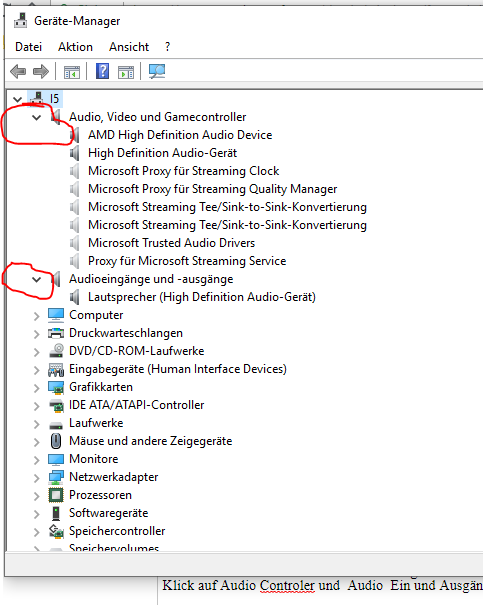Viewport: 483px width, 605px height.
Task: Click the Geräte-Manager title bar icon
Action: point(20,20)
